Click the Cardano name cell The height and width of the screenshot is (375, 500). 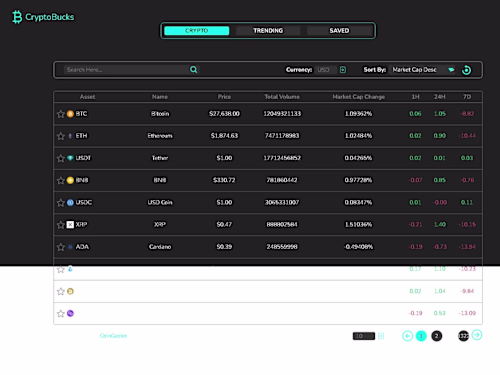tap(160, 247)
